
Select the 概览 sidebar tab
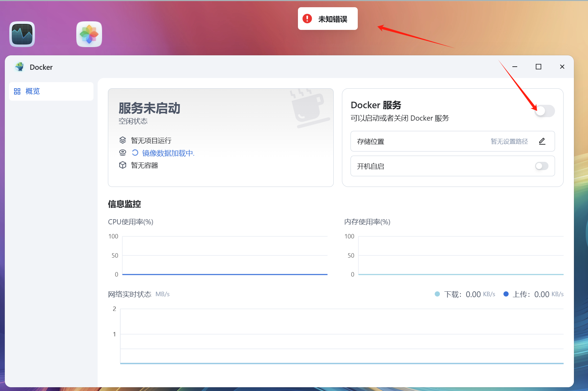tap(51, 91)
